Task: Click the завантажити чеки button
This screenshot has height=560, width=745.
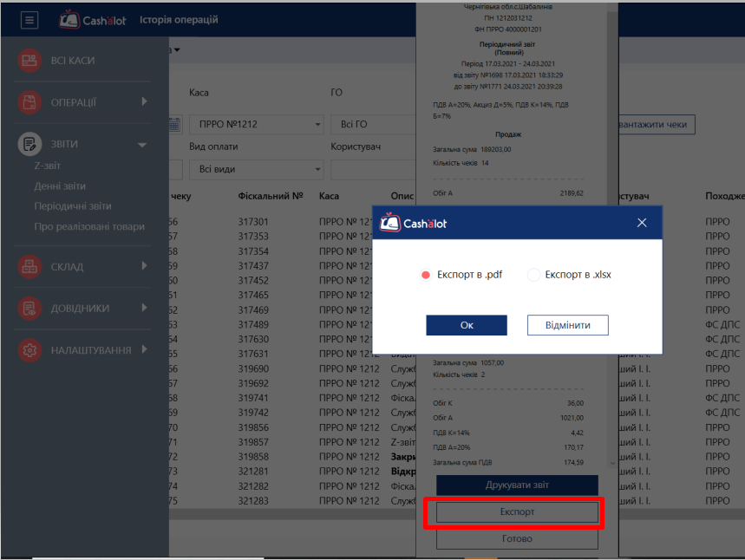Action: (657, 125)
